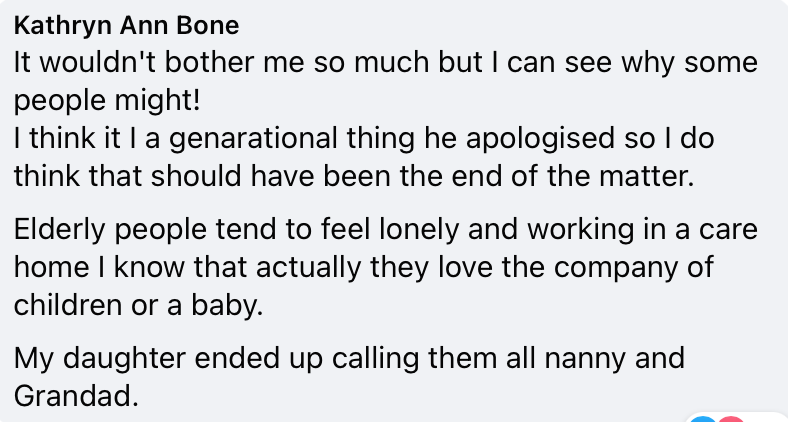Image resolution: width=788 pixels, height=422 pixels.
Task: Open Kathryn Ann Bone's profile name link
Action: (x=126, y=26)
